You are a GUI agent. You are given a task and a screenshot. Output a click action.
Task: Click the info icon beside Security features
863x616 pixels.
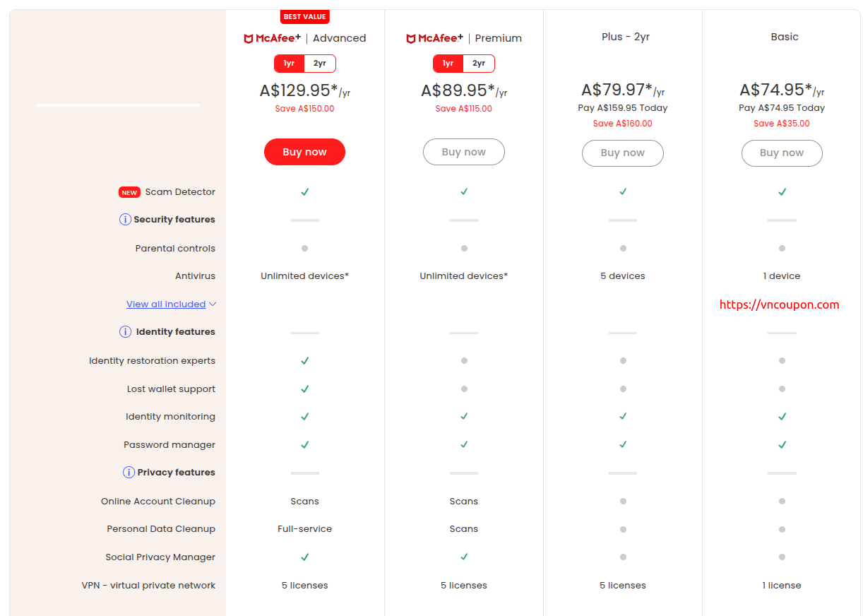[x=125, y=220]
